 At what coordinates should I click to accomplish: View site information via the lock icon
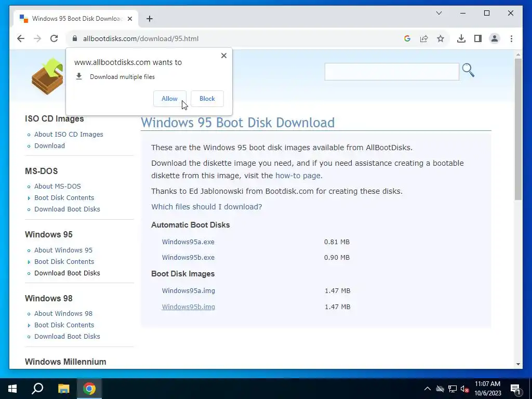(75, 38)
